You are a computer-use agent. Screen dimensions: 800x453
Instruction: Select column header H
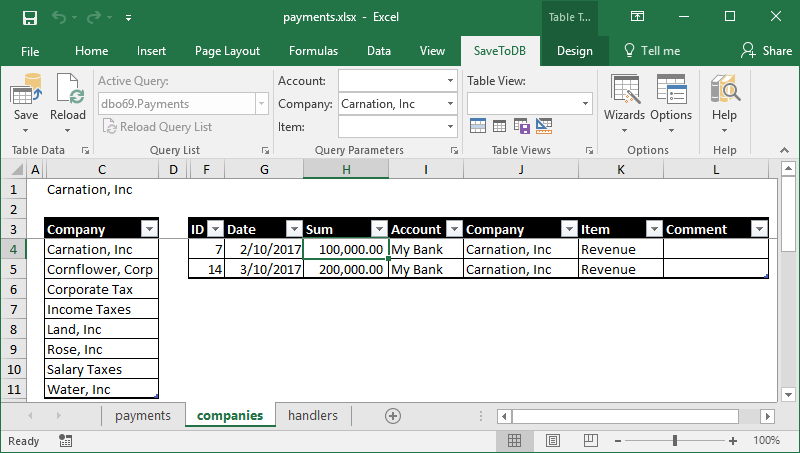pyautogui.click(x=346, y=169)
